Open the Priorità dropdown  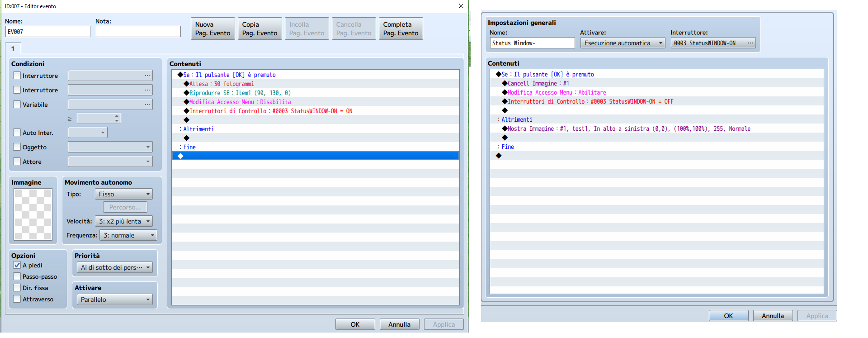click(x=115, y=267)
